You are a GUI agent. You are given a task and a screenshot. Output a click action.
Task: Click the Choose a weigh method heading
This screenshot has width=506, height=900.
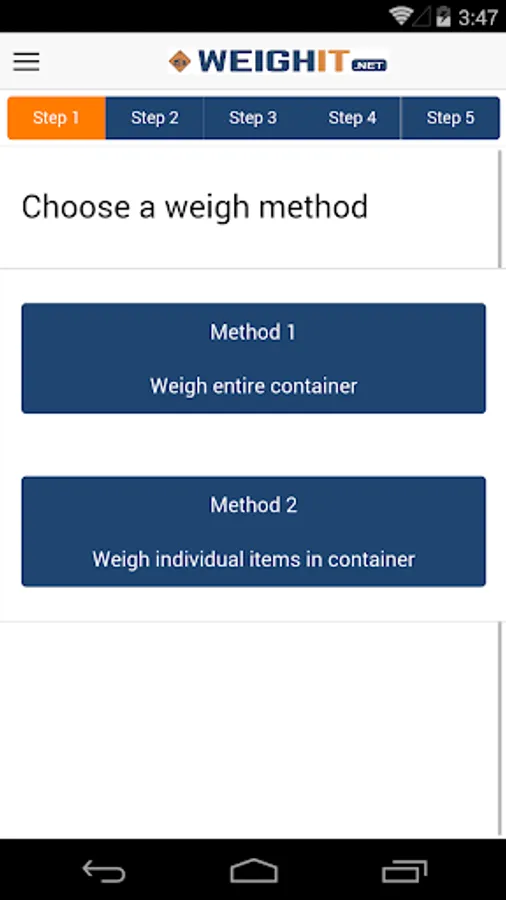point(194,207)
